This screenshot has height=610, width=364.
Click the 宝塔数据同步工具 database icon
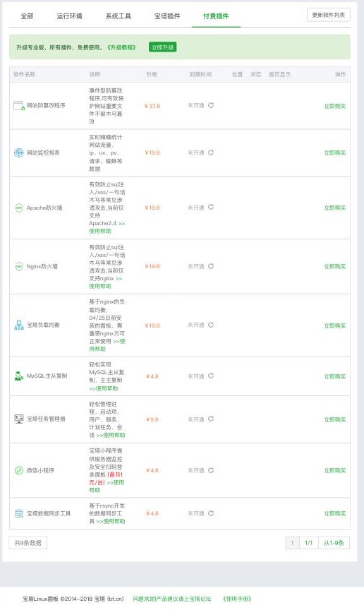point(19,513)
